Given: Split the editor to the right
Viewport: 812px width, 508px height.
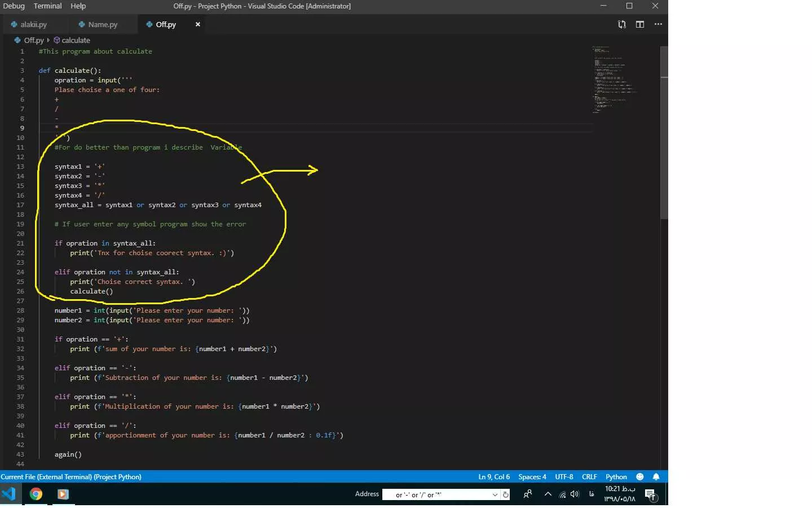Looking at the screenshot, I should 640,24.
